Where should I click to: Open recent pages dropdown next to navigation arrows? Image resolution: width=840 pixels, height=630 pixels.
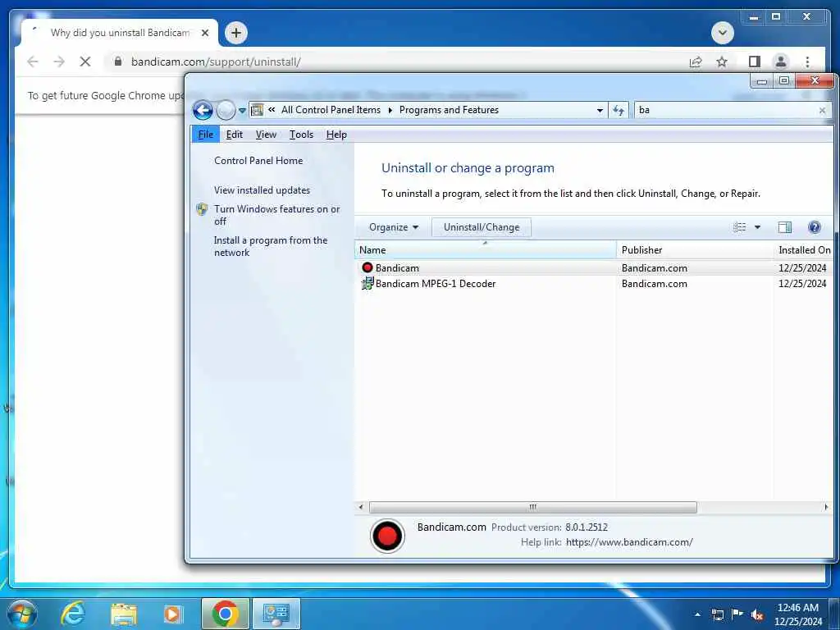(x=242, y=111)
